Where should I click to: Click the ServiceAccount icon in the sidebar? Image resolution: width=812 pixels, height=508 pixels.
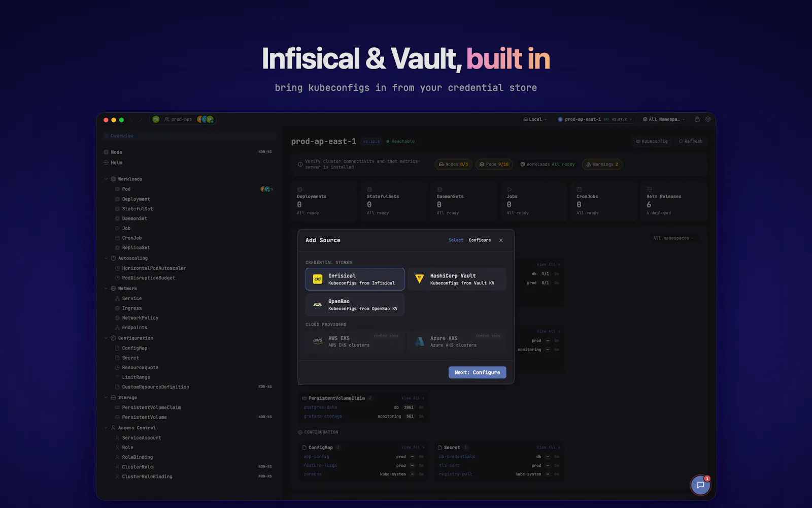coord(117,438)
